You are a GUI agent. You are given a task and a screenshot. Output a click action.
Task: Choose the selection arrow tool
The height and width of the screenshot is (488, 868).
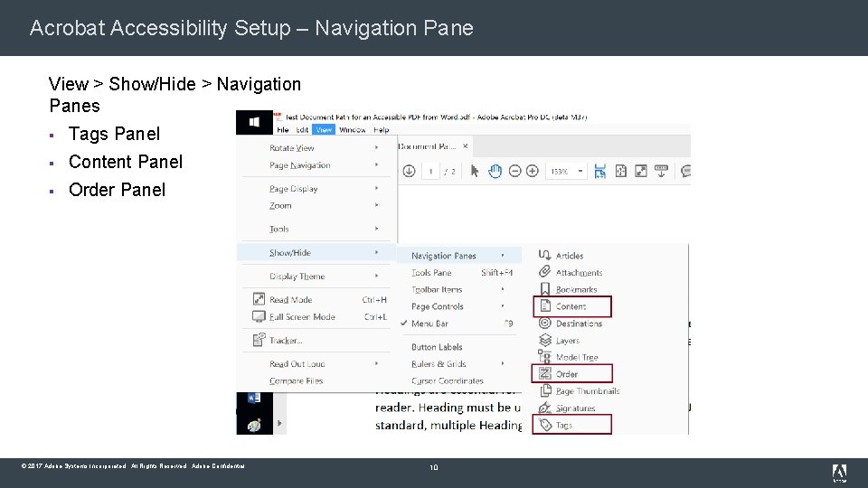pyautogui.click(x=475, y=171)
